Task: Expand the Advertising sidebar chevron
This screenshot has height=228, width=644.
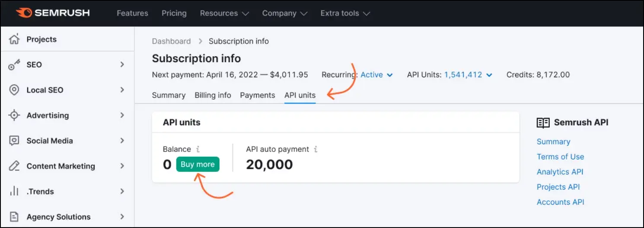Action: 122,115
